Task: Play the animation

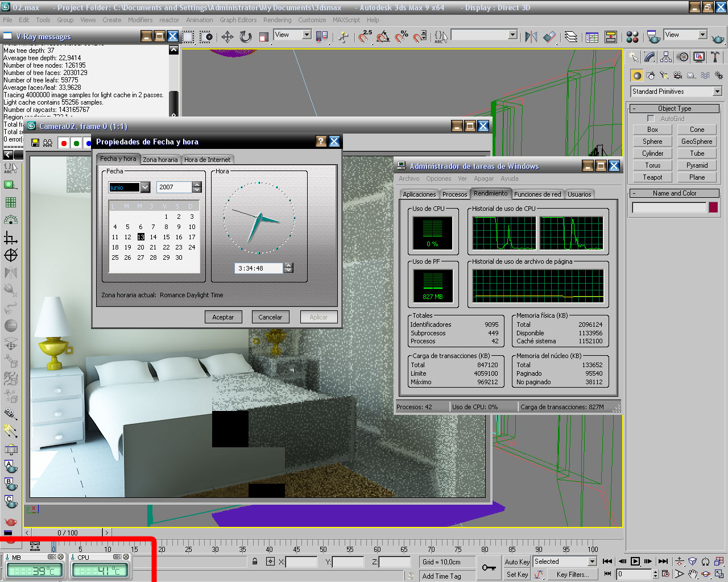Action: [x=635, y=562]
